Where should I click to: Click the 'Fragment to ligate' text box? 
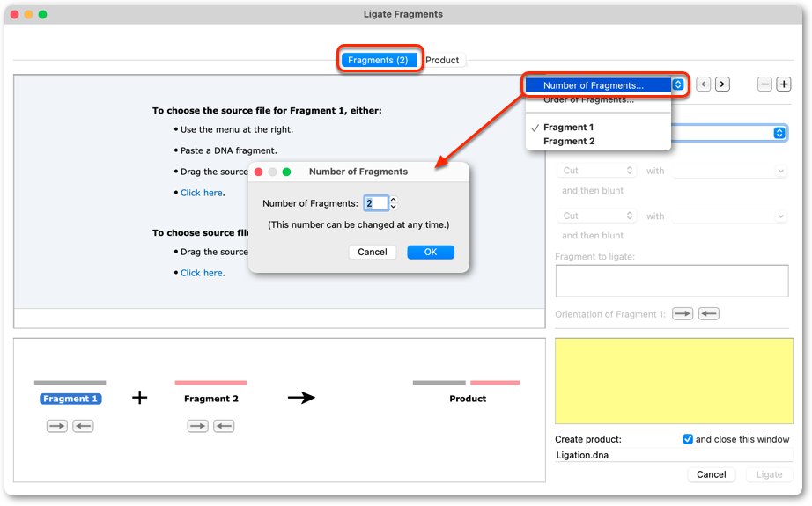click(672, 281)
